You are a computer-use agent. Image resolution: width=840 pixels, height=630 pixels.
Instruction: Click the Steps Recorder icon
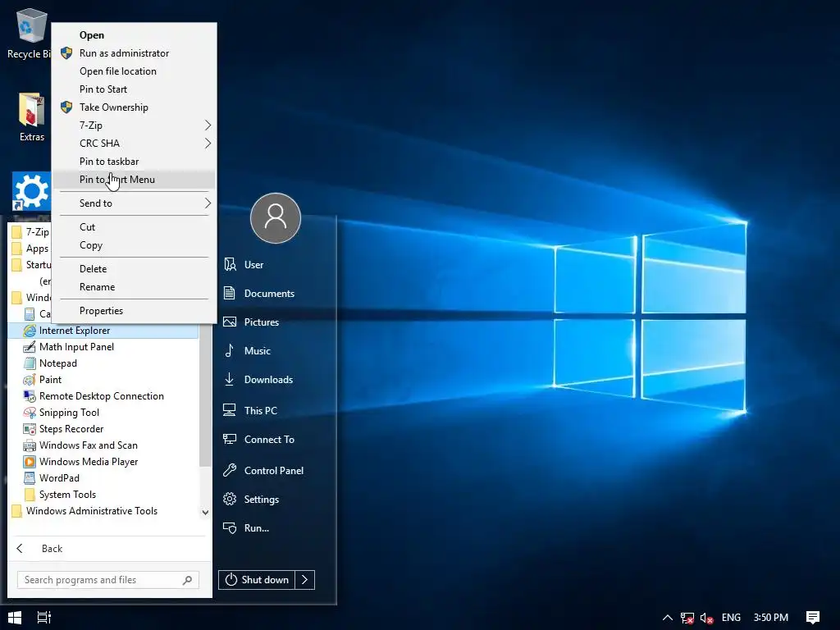[30, 429]
